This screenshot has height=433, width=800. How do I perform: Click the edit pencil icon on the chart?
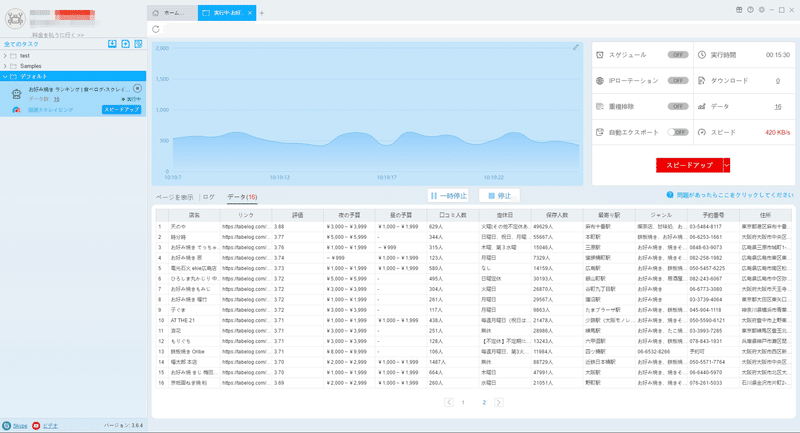click(576, 47)
